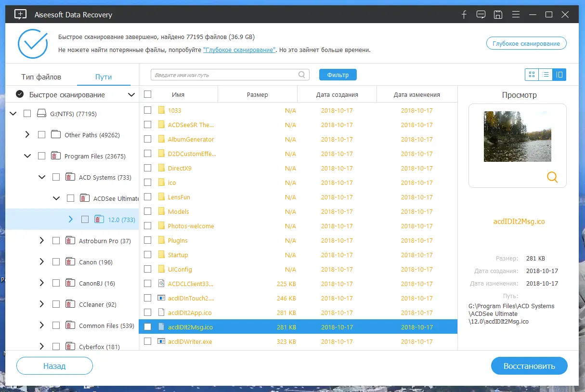Switch to thumbnail grid view
The height and width of the screenshot is (392, 585).
532,75
